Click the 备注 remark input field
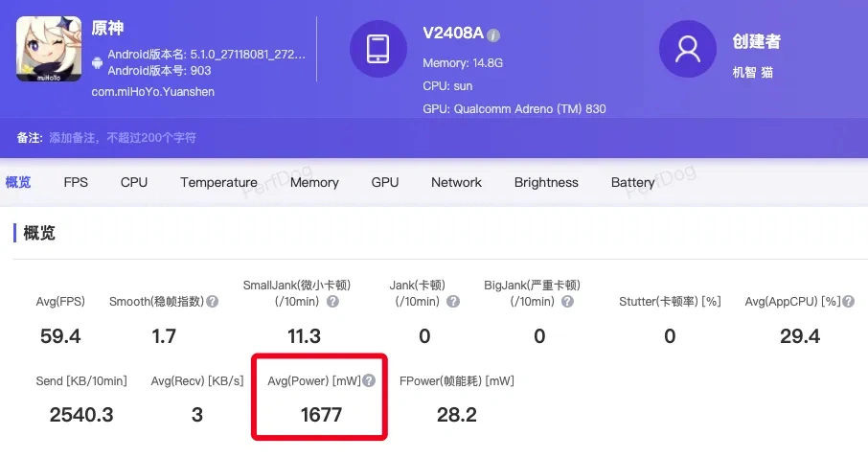This screenshot has height=458, width=868. (x=123, y=138)
